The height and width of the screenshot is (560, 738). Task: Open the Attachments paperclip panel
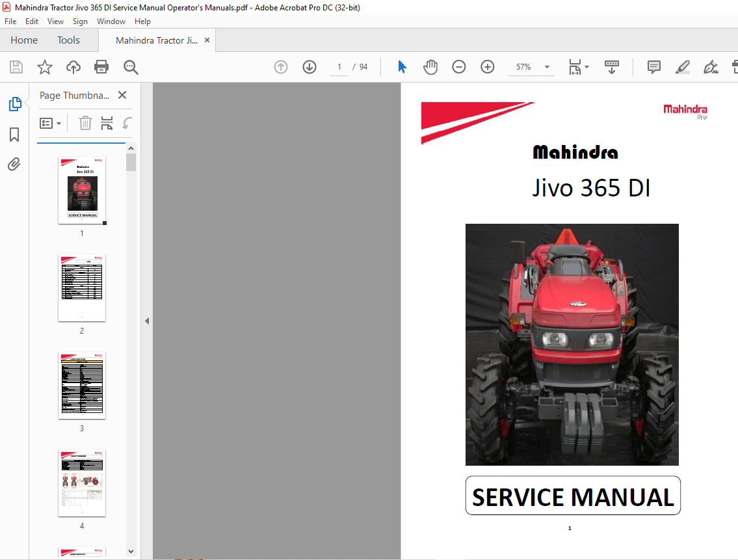pyautogui.click(x=14, y=165)
